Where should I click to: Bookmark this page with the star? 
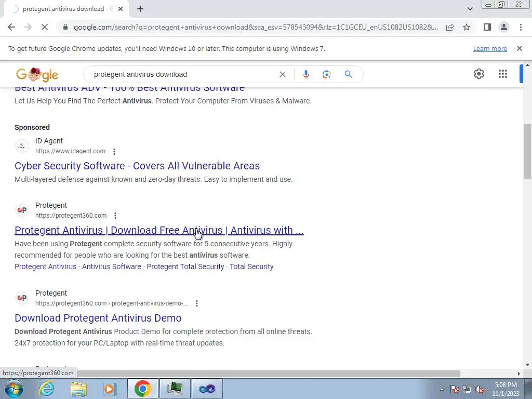click(x=467, y=27)
